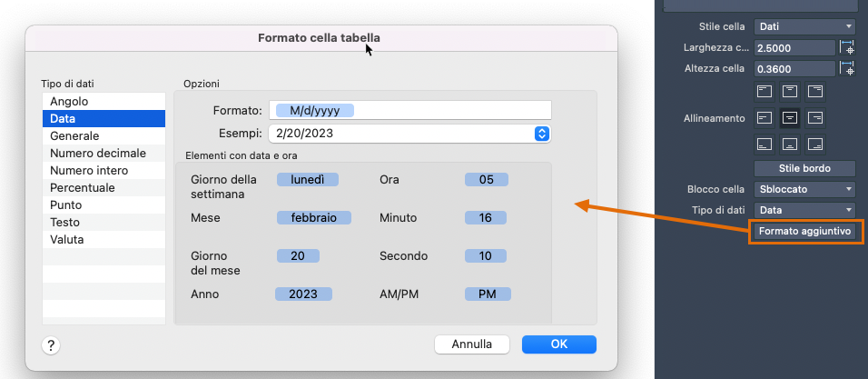Open the Stile cella dropdown

click(x=805, y=26)
